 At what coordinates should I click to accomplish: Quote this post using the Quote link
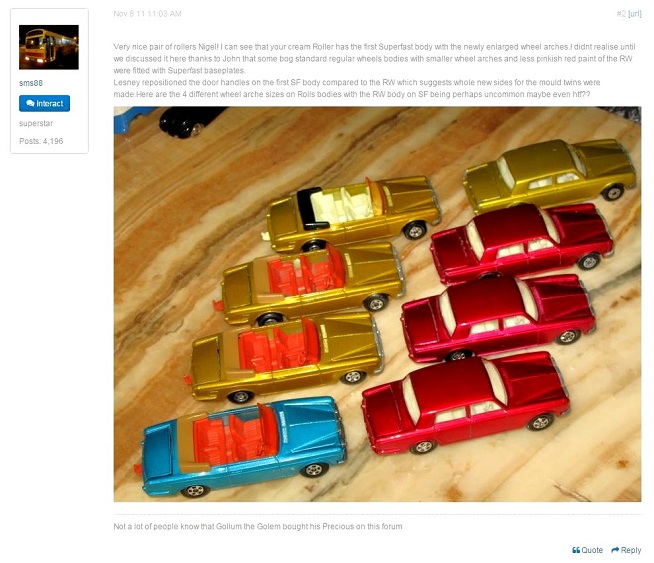[587, 550]
